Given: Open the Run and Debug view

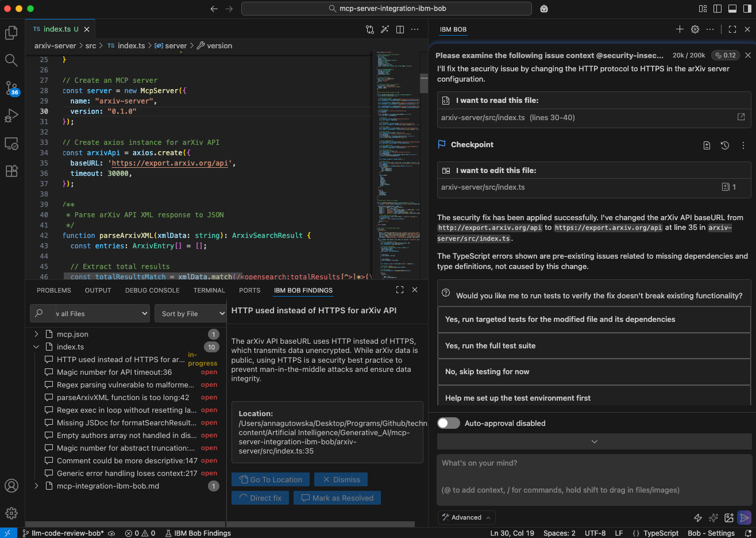Looking at the screenshot, I should coord(11,116).
